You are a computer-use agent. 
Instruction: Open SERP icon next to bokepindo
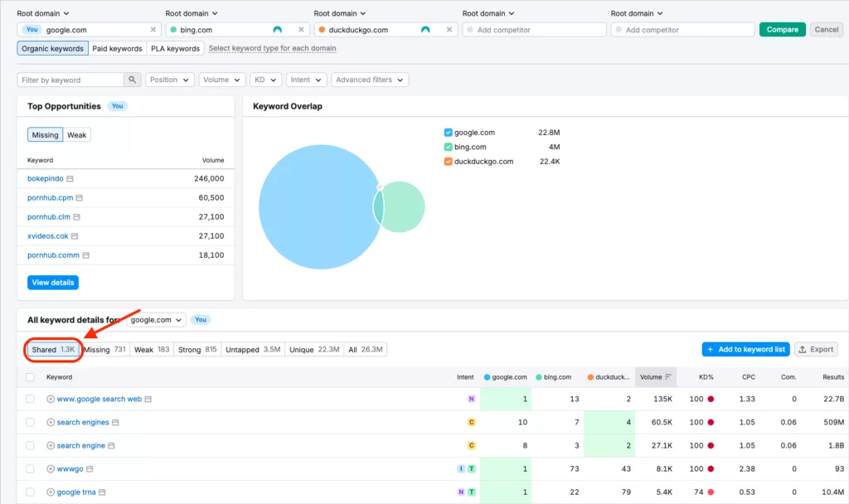click(70, 179)
